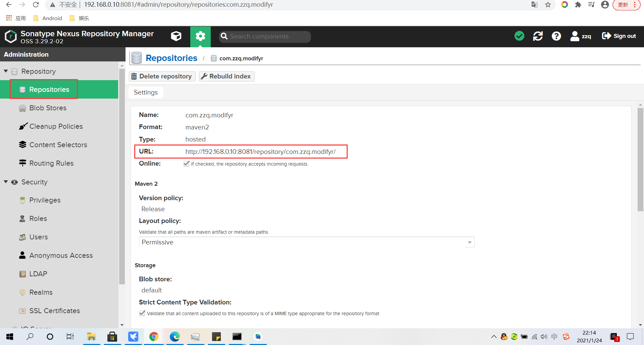This screenshot has width=644, height=345.
Task: Open the Windows Start menu
Action: tap(10, 336)
